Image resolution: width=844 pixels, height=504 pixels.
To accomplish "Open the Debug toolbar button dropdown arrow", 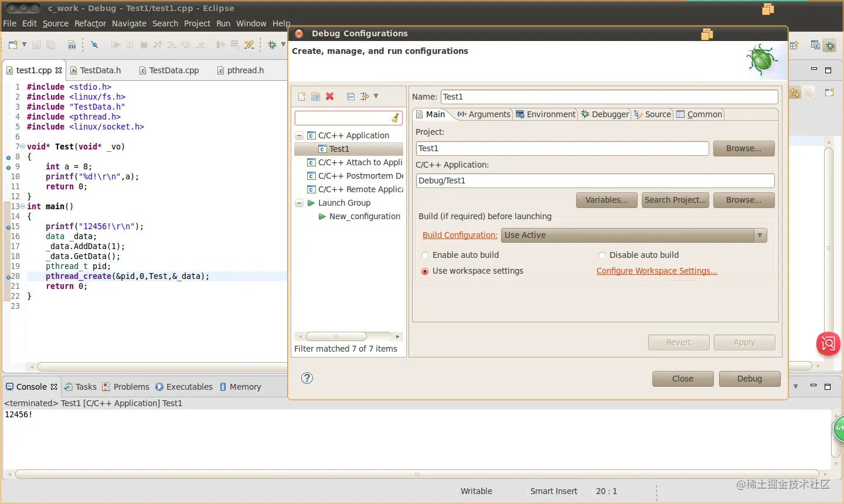I will [283, 45].
